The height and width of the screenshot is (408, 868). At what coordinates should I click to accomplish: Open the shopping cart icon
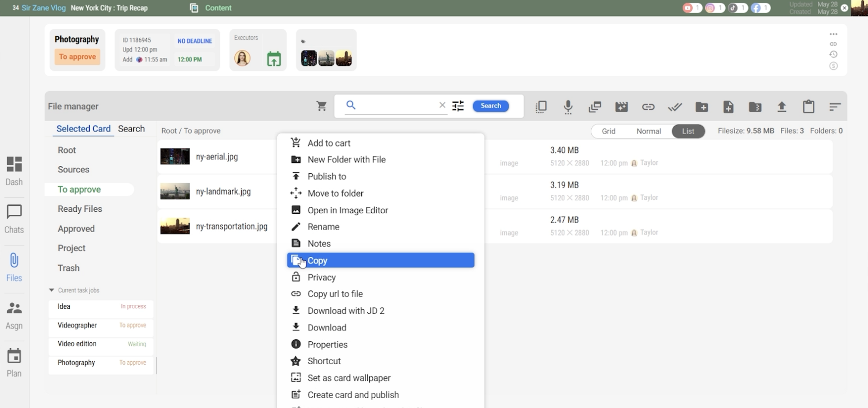322,106
